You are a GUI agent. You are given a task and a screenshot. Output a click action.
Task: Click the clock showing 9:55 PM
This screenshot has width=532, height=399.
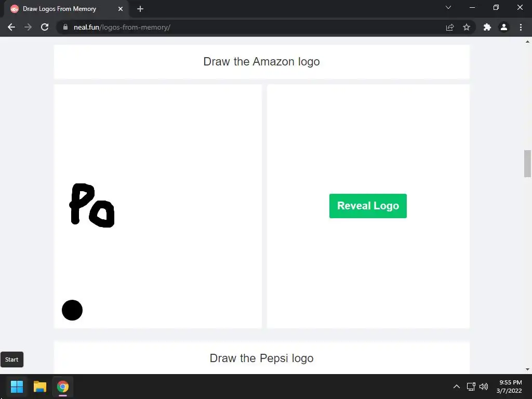[x=509, y=387]
